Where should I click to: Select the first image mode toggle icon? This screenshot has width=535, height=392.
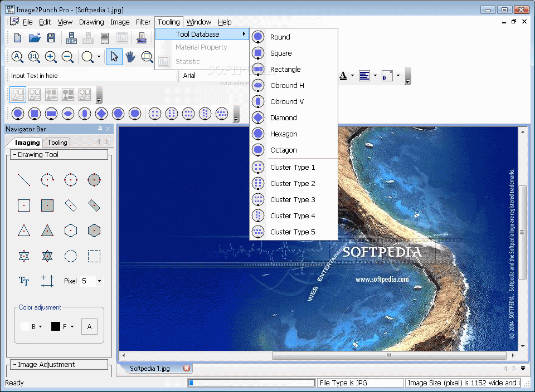pos(18,95)
